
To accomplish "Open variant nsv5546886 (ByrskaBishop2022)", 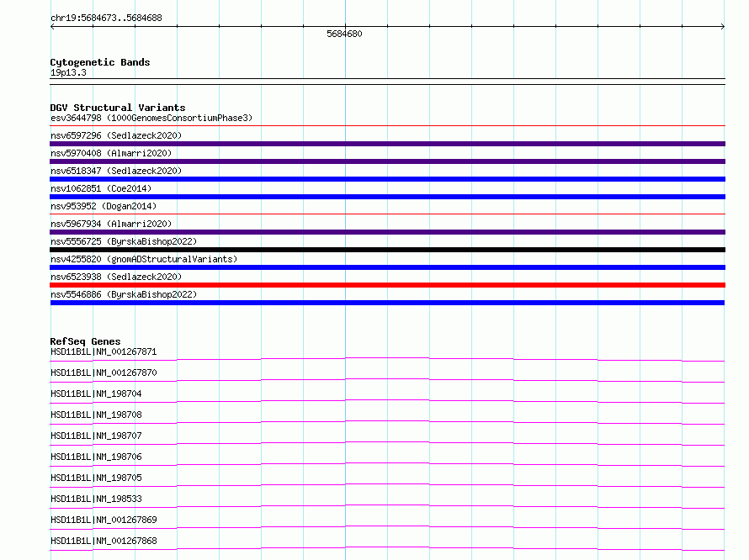I will pyautogui.click(x=124, y=294).
